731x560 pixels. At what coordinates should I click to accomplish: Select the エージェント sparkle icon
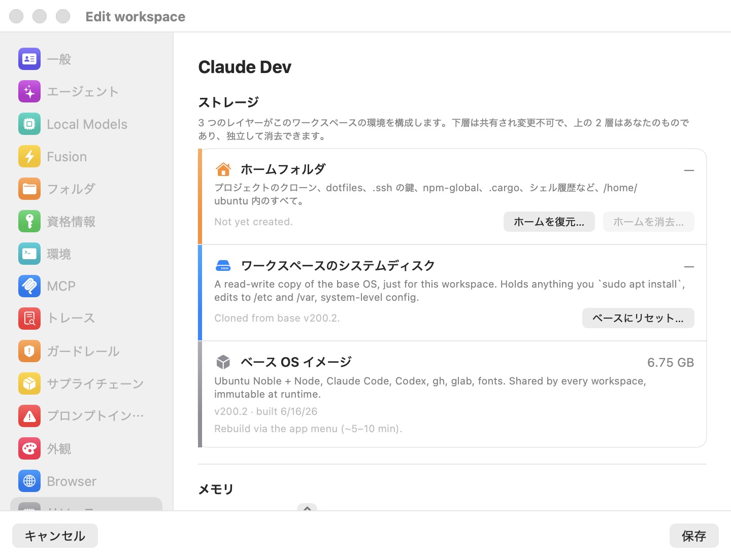point(29,91)
